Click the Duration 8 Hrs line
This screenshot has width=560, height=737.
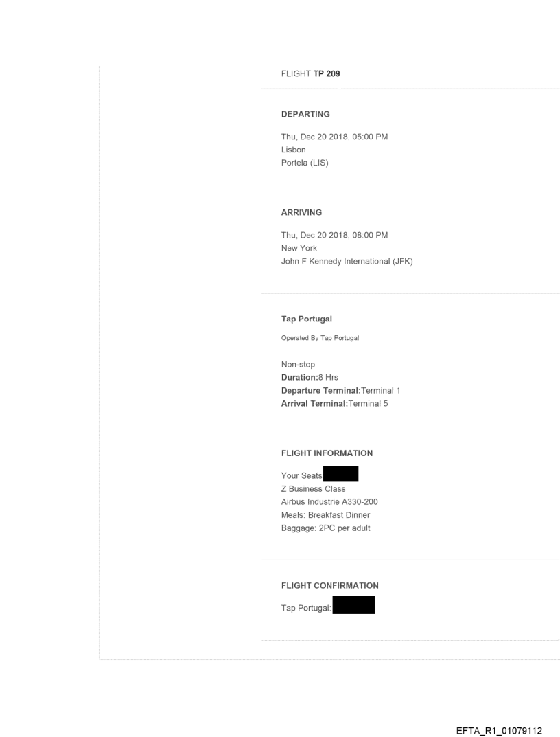(x=310, y=378)
